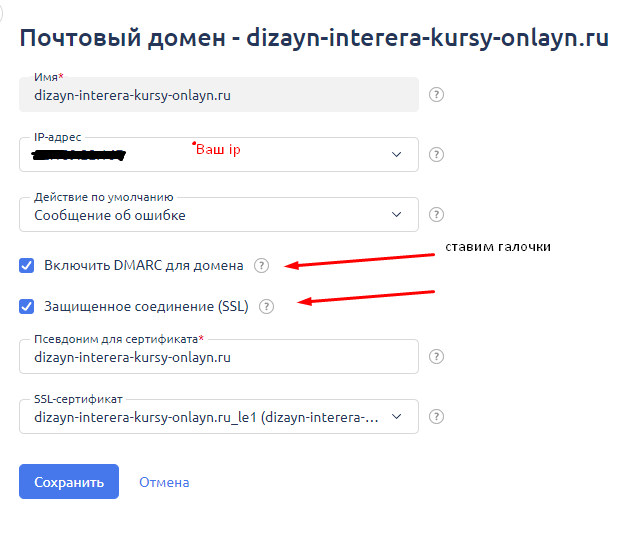Click help icon beside IP-адрес dropdown

[x=436, y=155]
